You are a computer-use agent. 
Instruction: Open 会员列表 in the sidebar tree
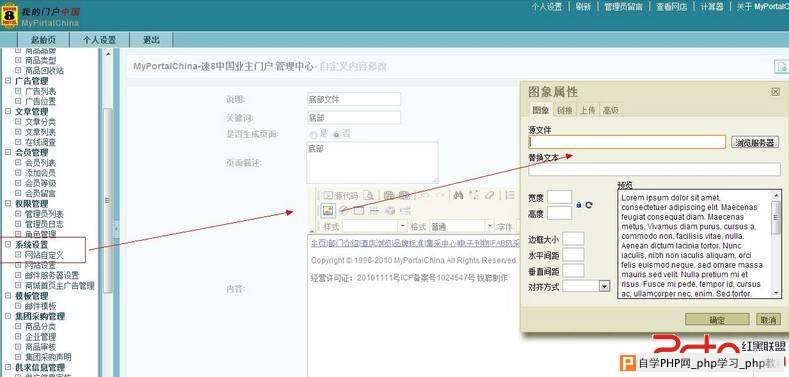coord(40,163)
